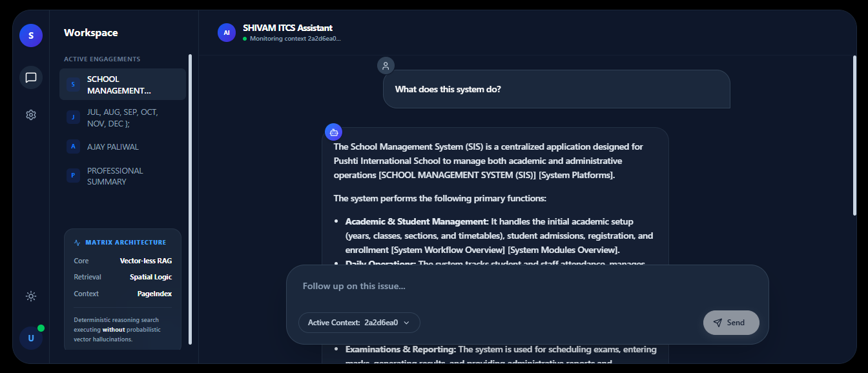
Task: Click the PageIndex value
Action: 155,294
